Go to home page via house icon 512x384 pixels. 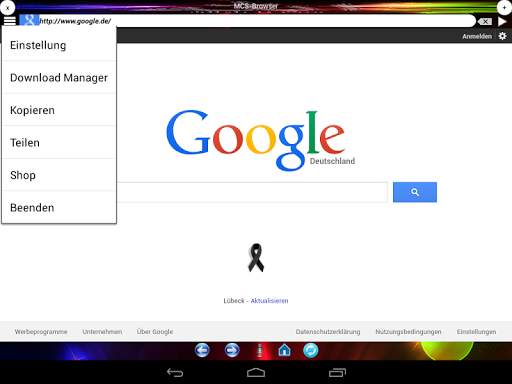tap(284, 350)
